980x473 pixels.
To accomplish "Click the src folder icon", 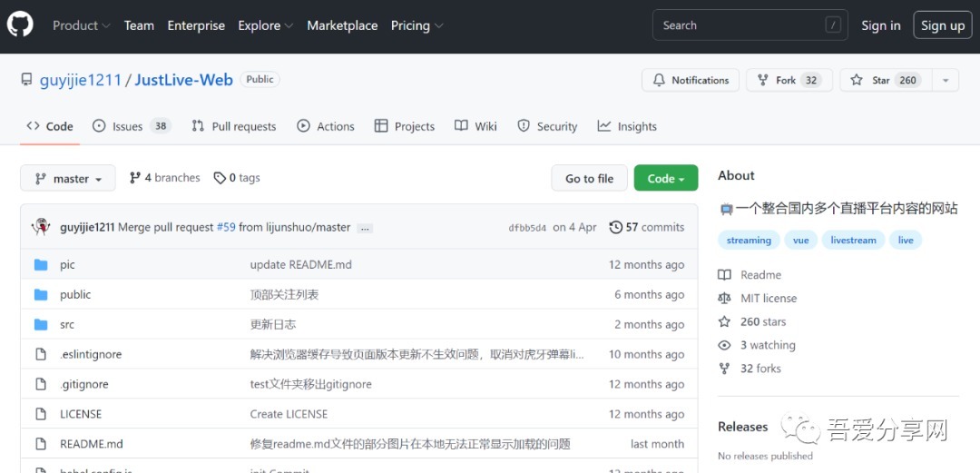I will click(40, 324).
